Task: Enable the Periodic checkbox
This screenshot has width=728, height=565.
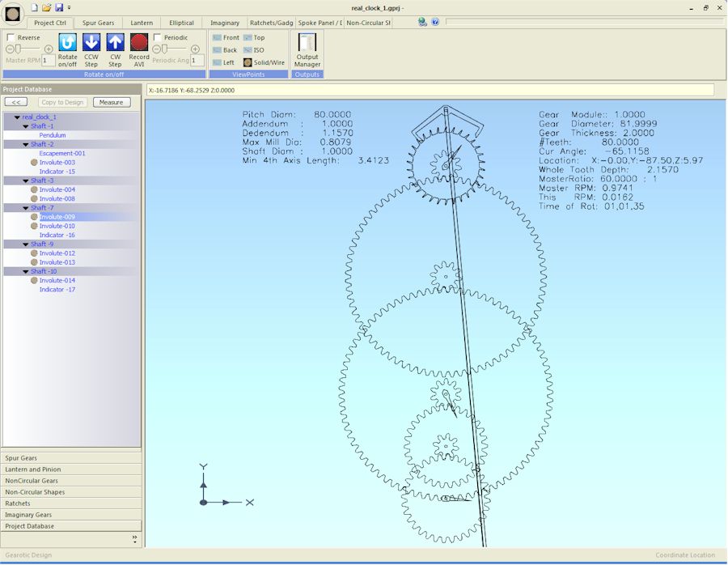Action: [156, 37]
